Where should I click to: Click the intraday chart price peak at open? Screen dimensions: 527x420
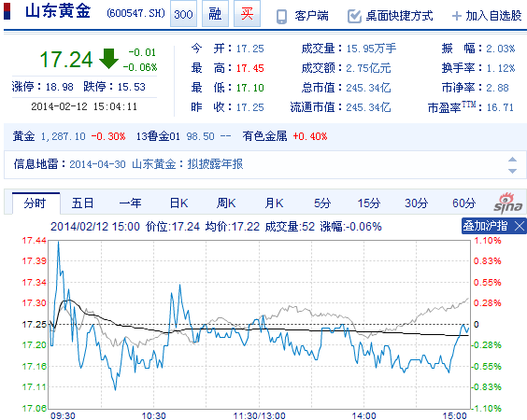point(59,242)
